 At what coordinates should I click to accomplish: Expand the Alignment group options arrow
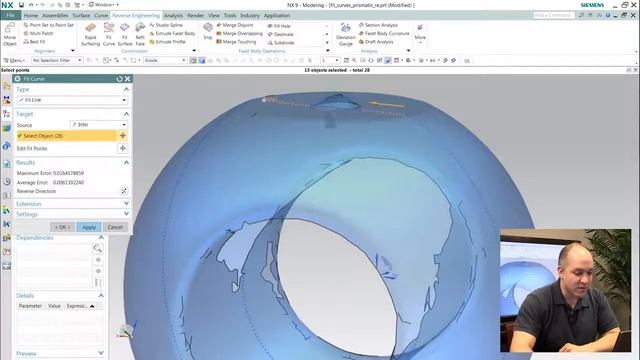click(x=73, y=51)
